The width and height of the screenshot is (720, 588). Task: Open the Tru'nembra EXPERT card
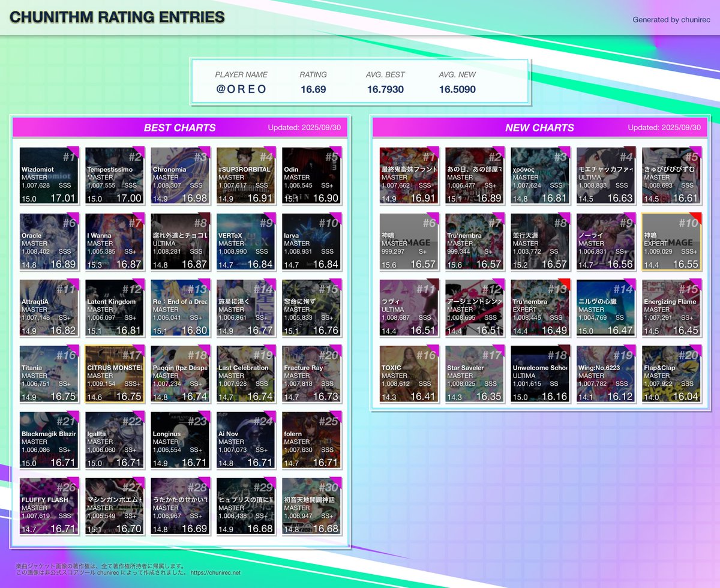tap(541, 308)
